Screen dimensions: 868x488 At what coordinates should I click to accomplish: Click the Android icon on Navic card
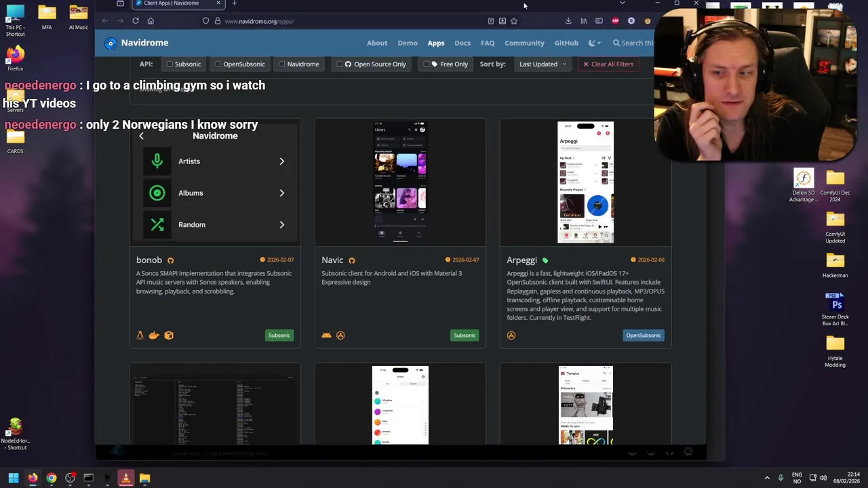point(326,335)
